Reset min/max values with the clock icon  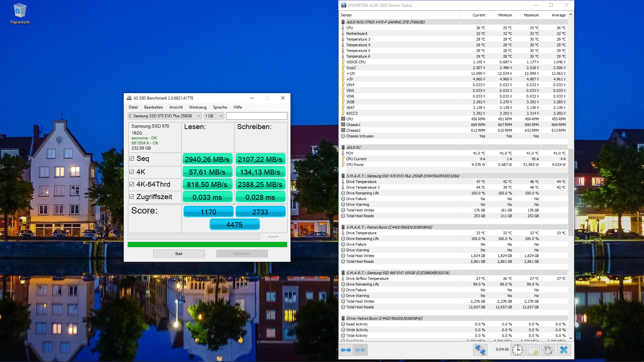click(517, 350)
